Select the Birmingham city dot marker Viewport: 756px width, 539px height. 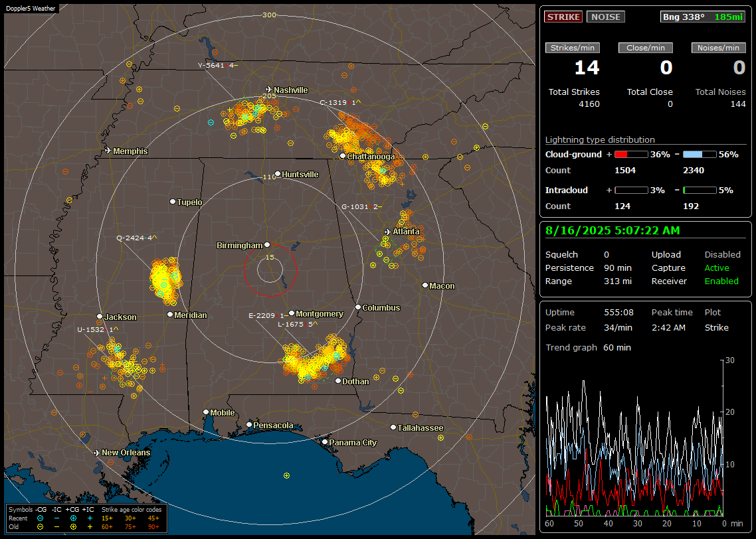click(x=267, y=245)
